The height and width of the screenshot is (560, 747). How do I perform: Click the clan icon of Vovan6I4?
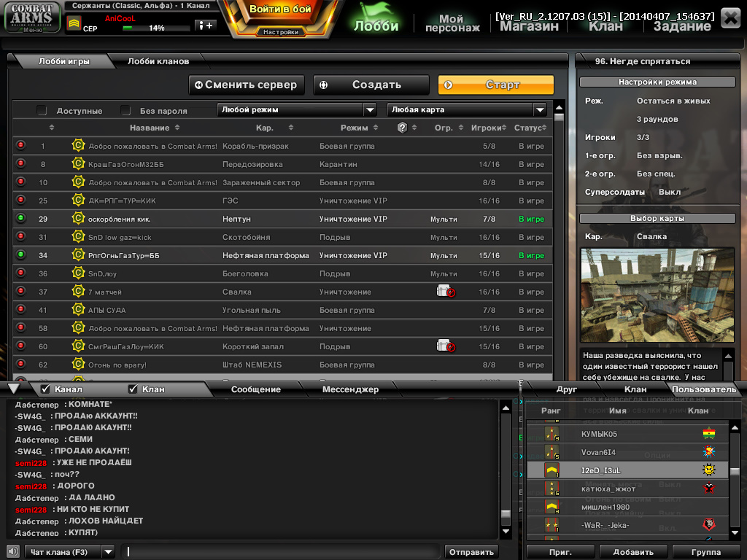709,451
